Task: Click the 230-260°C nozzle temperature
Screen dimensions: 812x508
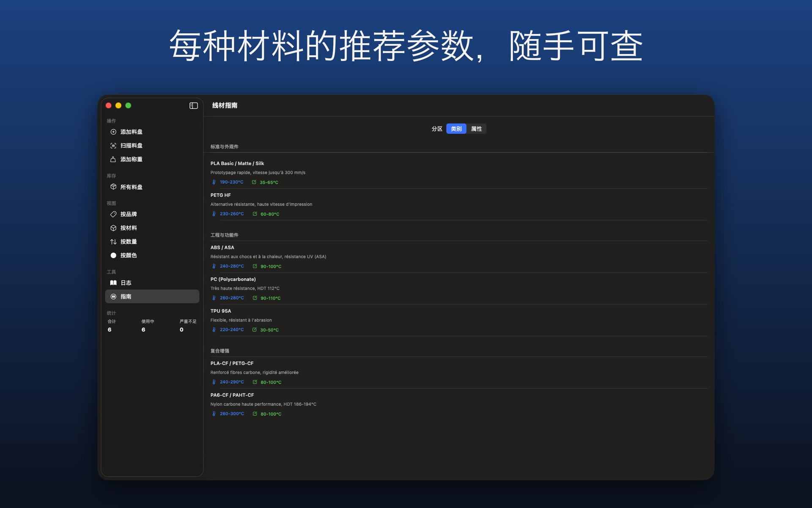Action: 232,214
